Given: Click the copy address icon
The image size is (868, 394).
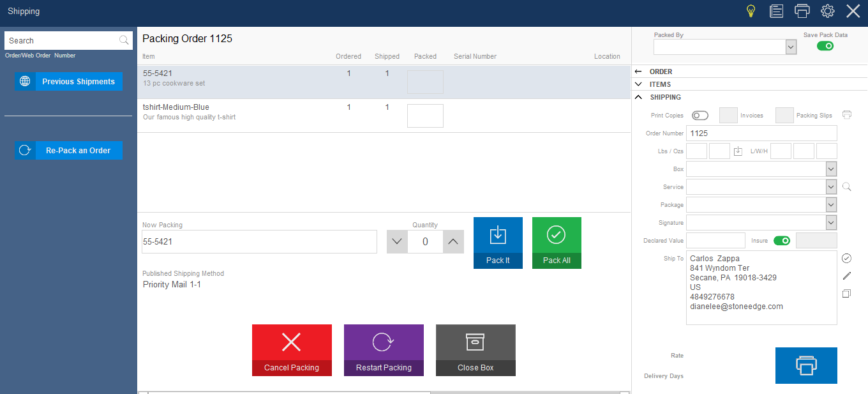Looking at the screenshot, I should pyautogui.click(x=847, y=294).
